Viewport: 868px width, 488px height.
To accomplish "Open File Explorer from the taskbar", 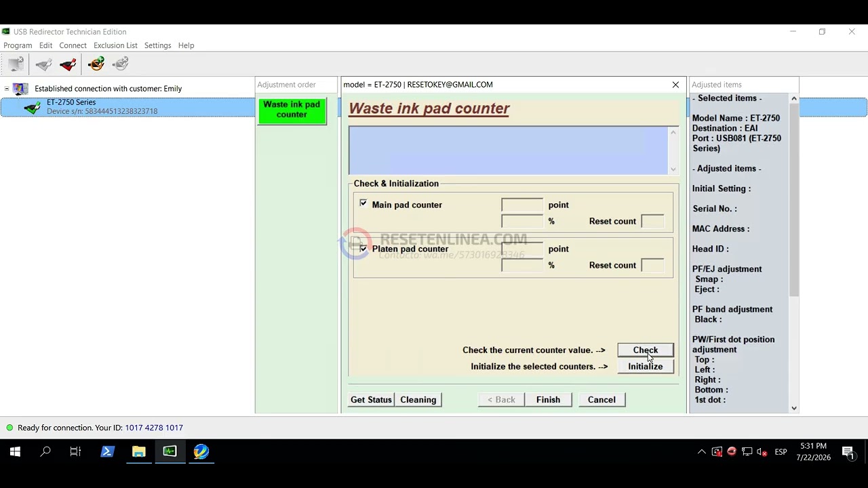I will [x=138, y=451].
